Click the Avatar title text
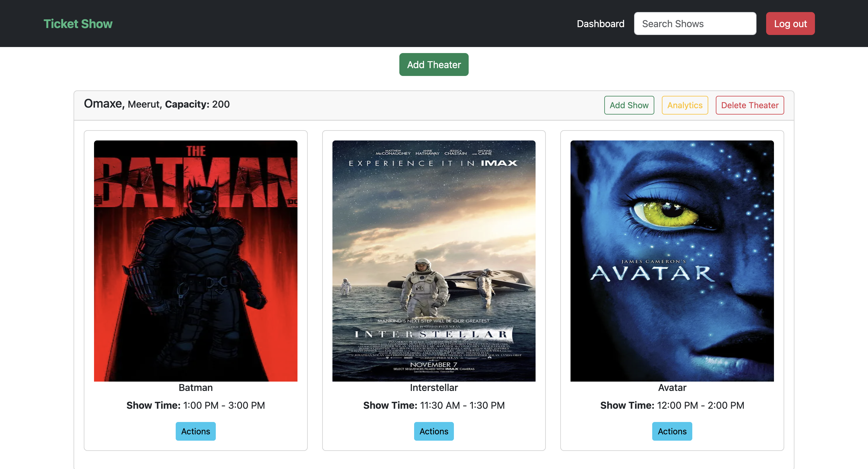 [x=672, y=387]
